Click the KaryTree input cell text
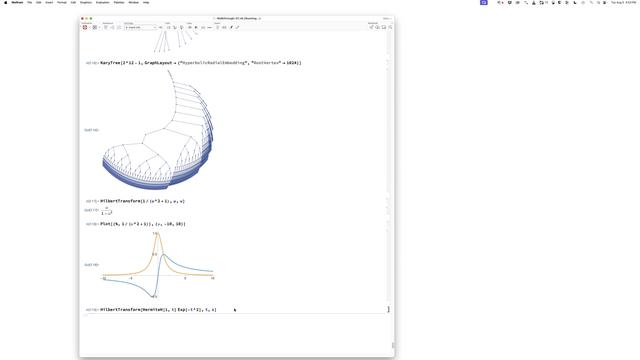The height and width of the screenshot is (360, 640). click(x=200, y=63)
